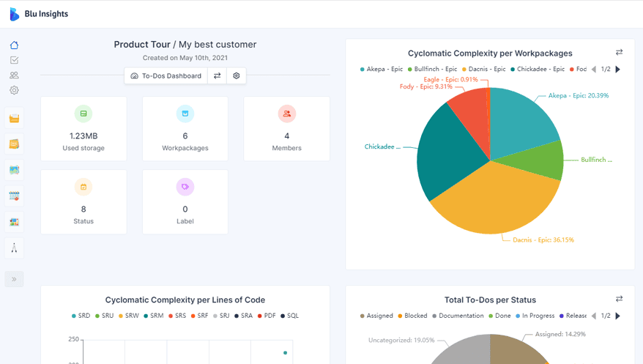Image resolution: width=643 pixels, height=364 pixels.
Task: Click the Akepa - Epic: 20.39% label
Action: click(x=579, y=95)
